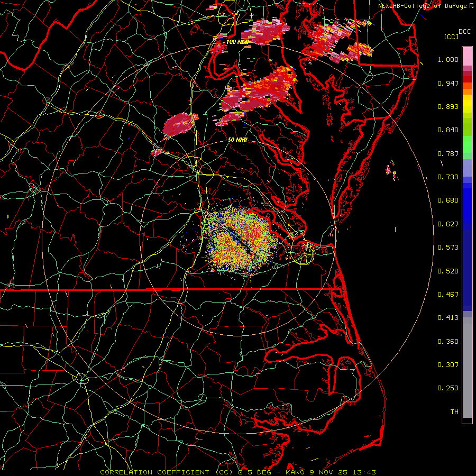Click the 50 NMI range ring label
Screen dimensions: 476x476
coord(237,140)
